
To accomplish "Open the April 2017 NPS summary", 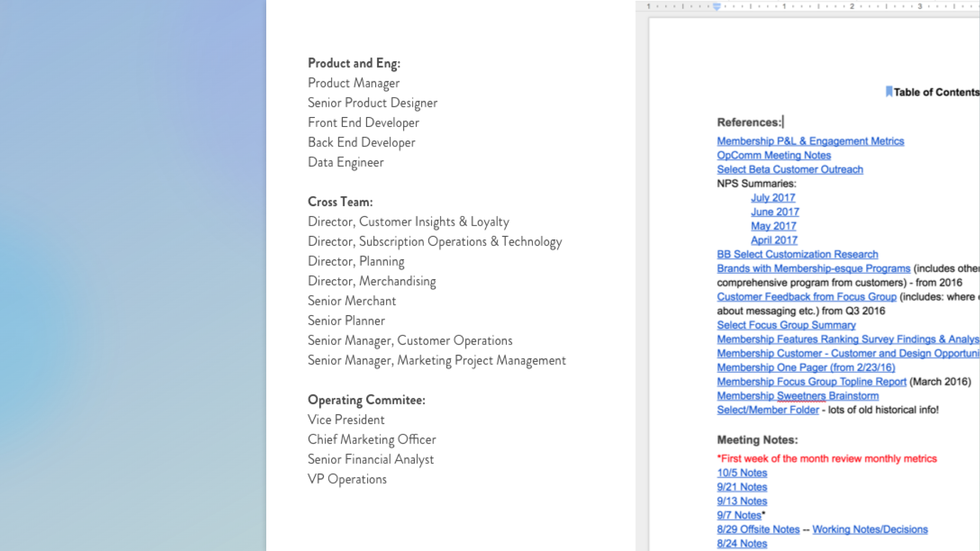I will (774, 240).
